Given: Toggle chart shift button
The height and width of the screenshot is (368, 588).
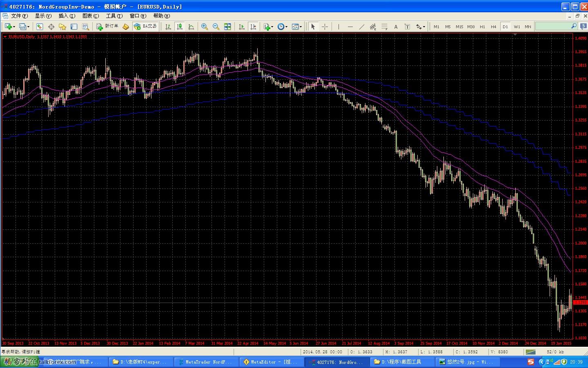Looking at the screenshot, I should (x=253, y=27).
